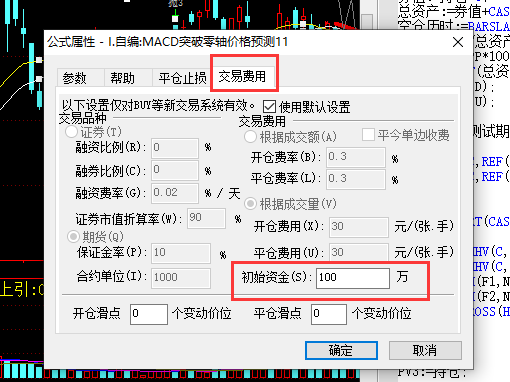
Task: Select the 交易费用 tab
Action: pos(243,76)
